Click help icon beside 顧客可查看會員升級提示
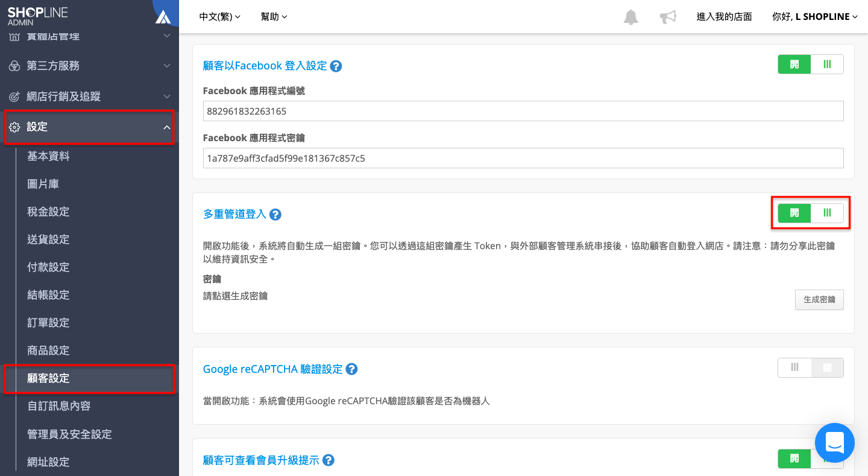Image resolution: width=868 pixels, height=476 pixels. [329, 460]
